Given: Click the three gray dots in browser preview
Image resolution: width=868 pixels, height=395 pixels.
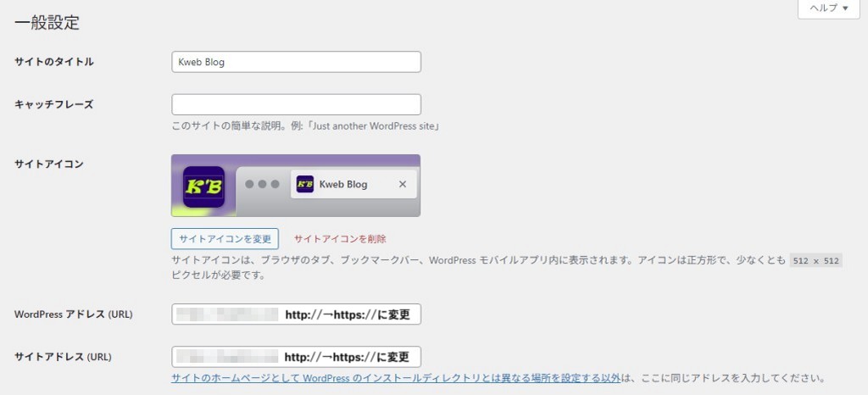Looking at the screenshot, I should 262,184.
